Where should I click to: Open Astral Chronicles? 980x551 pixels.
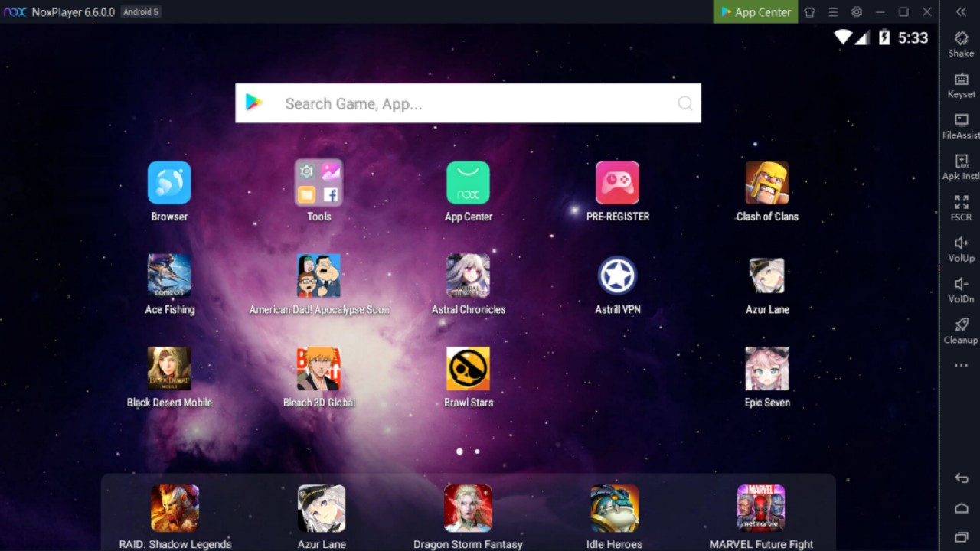click(x=468, y=275)
